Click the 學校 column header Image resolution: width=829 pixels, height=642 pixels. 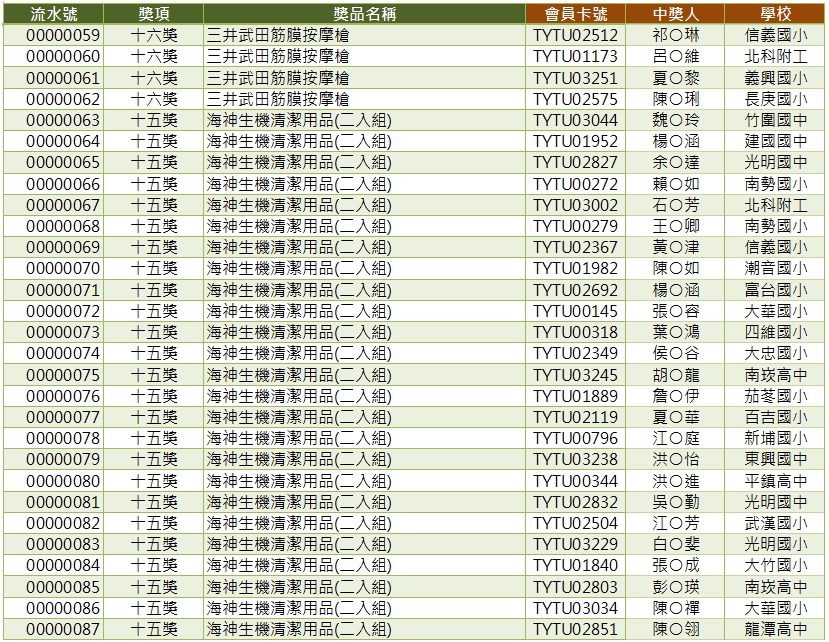click(776, 14)
